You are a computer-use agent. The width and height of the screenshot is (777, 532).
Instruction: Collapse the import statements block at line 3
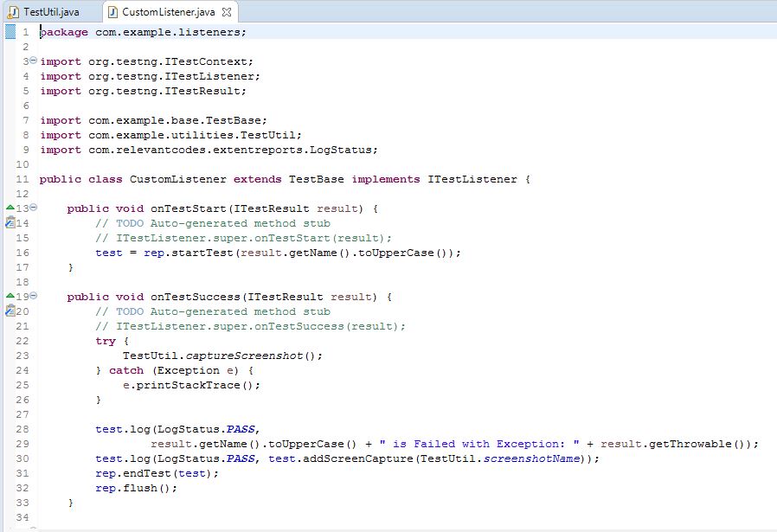(x=32, y=61)
